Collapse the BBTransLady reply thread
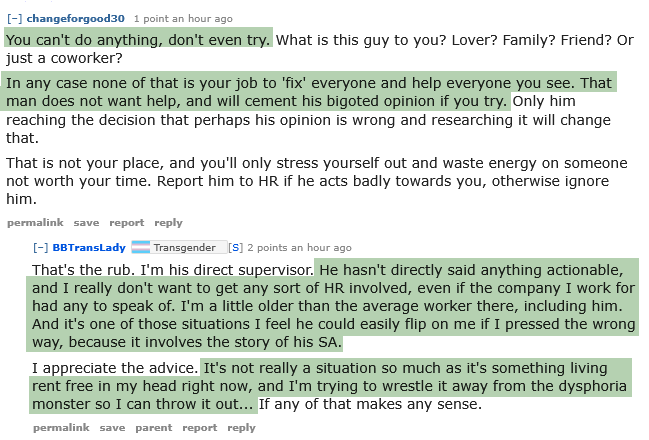This screenshot has width=649, height=440. (x=41, y=247)
